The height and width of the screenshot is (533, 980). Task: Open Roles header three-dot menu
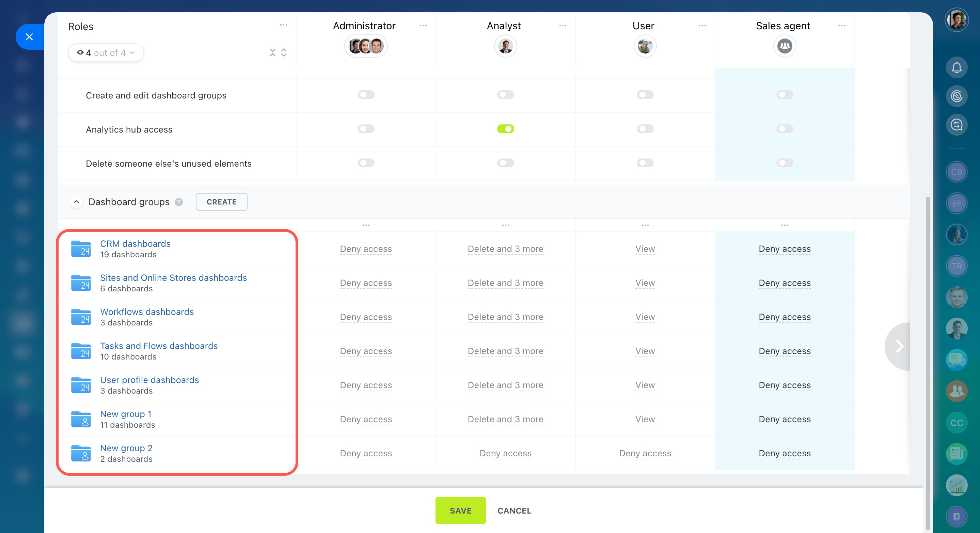coord(283,25)
